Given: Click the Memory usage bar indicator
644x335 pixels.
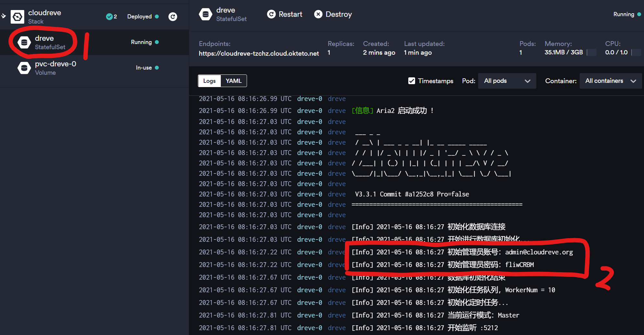Looking at the screenshot, I should pyautogui.click(x=592, y=52).
